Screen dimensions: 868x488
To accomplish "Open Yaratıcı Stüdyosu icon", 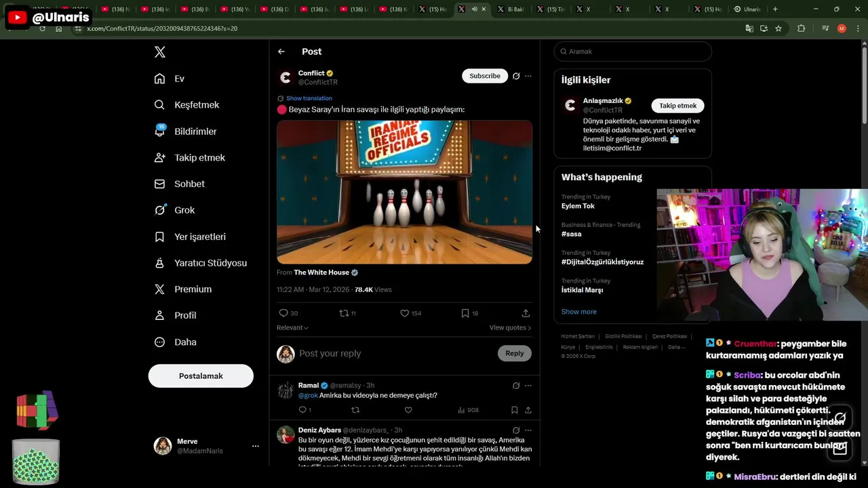I will click(x=159, y=263).
